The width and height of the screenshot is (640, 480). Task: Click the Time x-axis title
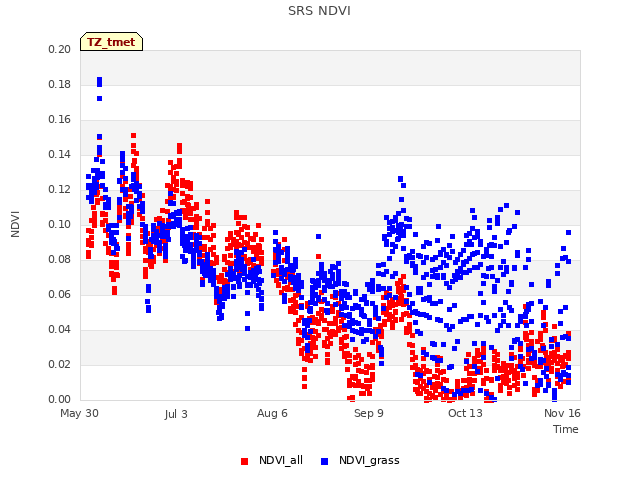coord(566,429)
